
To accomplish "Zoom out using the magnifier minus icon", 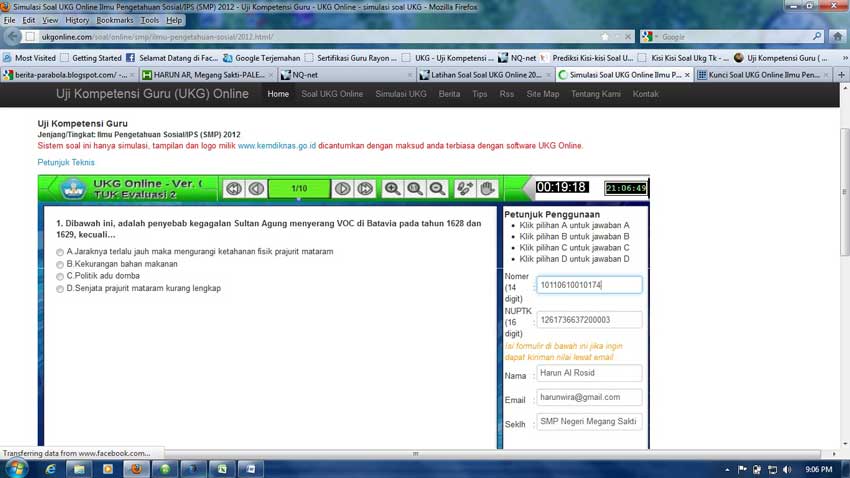I will point(437,188).
